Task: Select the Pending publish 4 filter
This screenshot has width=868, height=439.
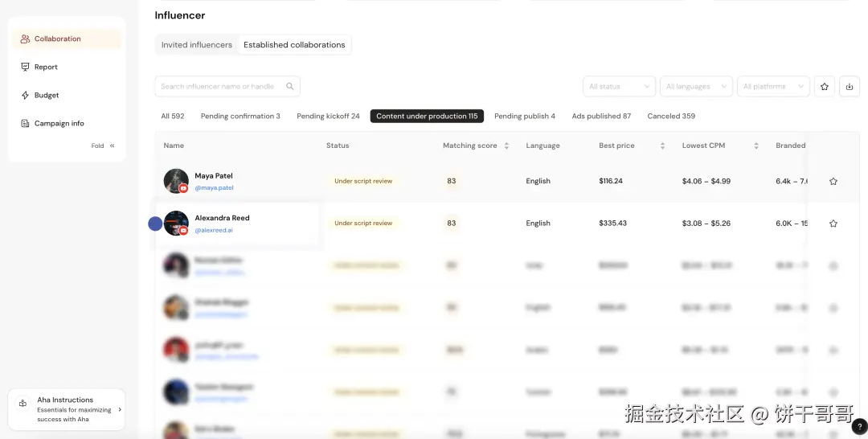Action: (x=525, y=117)
